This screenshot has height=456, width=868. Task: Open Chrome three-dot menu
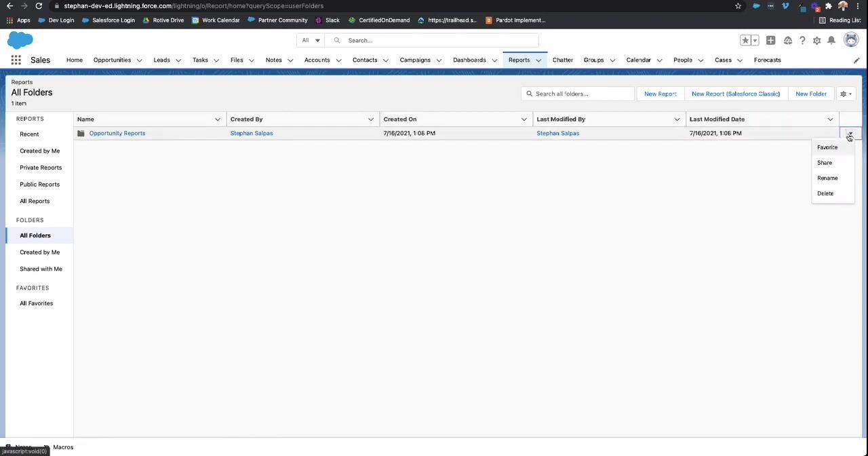858,6
